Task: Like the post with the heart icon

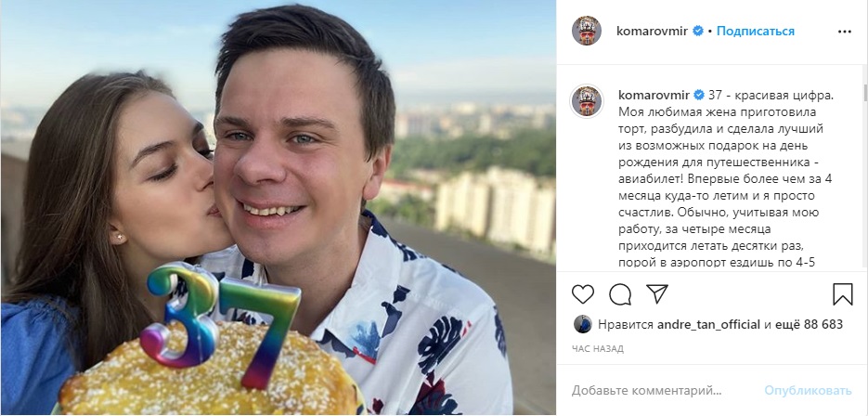Action: [x=582, y=294]
